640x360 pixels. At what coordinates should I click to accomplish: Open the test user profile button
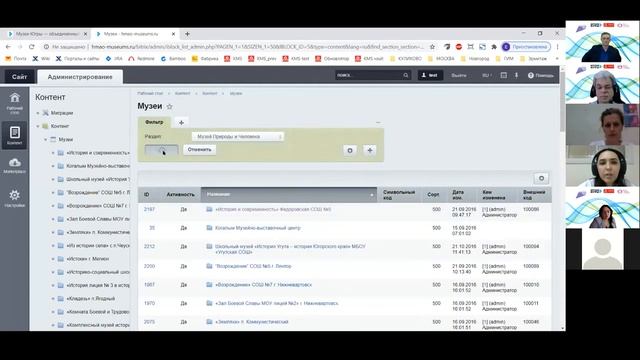tap(430, 76)
